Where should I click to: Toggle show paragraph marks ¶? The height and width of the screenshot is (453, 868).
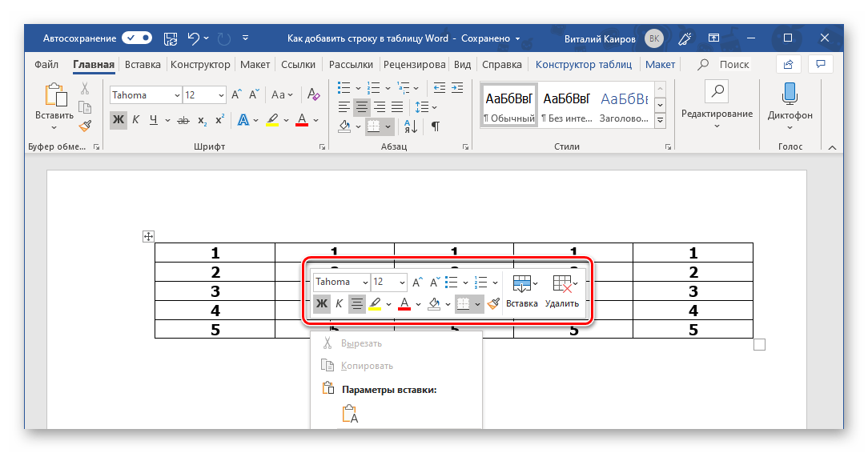[x=436, y=126]
